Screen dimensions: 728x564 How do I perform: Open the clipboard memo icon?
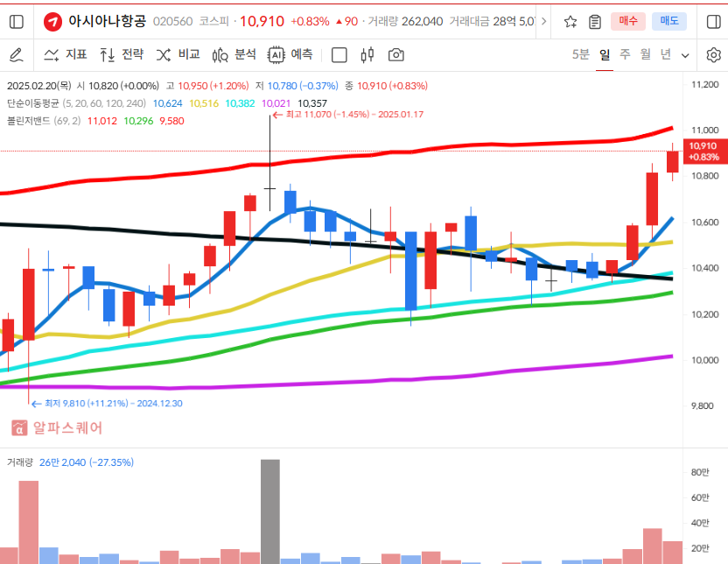pyautogui.click(x=595, y=21)
